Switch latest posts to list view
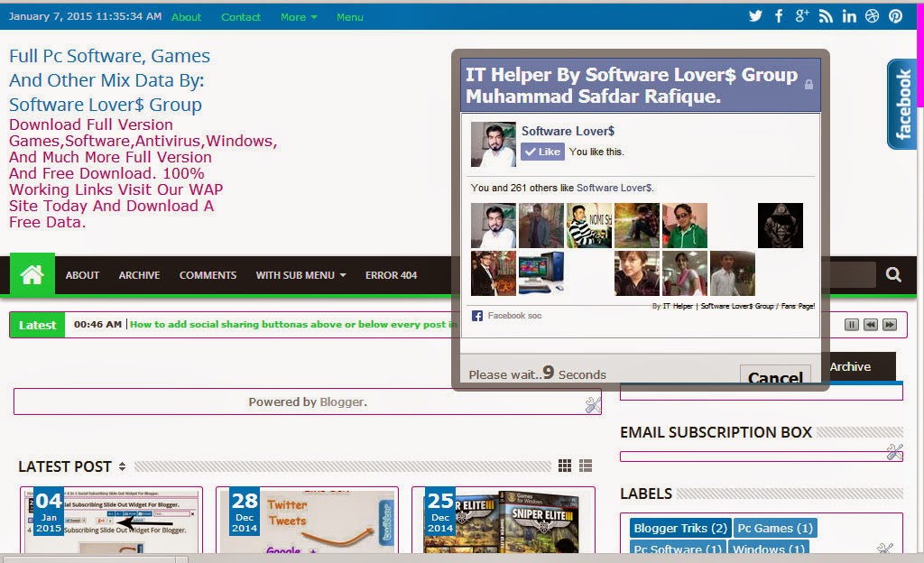The height and width of the screenshot is (563, 924). point(585,466)
